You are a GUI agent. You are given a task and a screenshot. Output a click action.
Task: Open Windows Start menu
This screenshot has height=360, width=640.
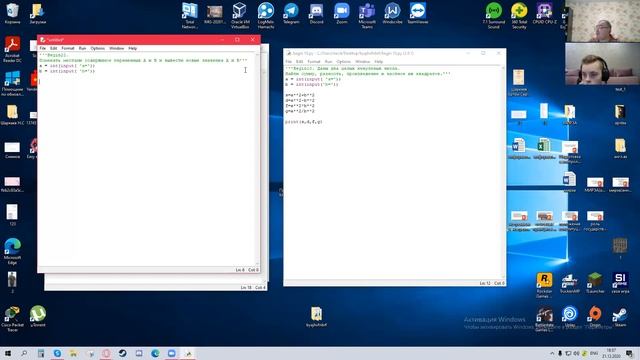click(x=8, y=353)
